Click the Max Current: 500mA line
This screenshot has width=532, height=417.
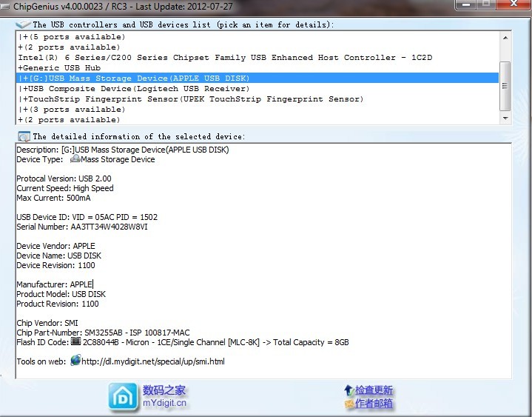[53, 198]
